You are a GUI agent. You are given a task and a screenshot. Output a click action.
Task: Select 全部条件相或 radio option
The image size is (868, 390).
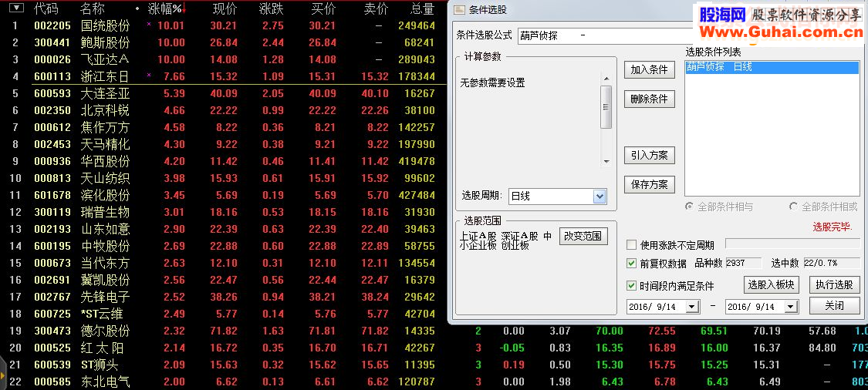(793, 207)
